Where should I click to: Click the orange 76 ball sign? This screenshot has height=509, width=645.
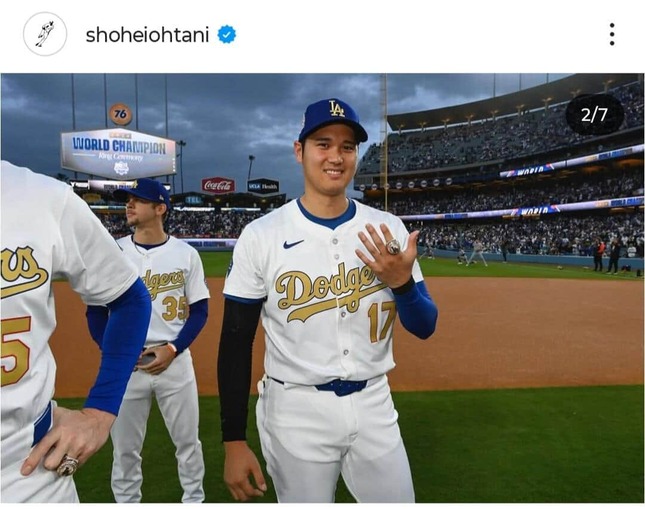[121, 114]
